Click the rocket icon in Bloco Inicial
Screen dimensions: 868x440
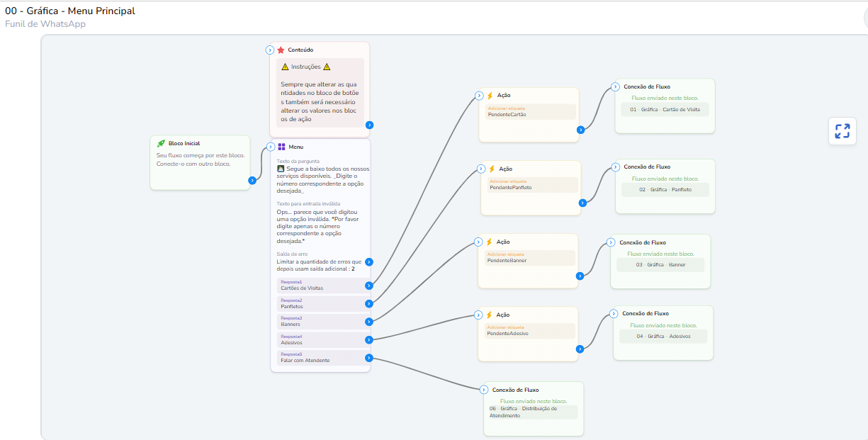click(x=161, y=144)
